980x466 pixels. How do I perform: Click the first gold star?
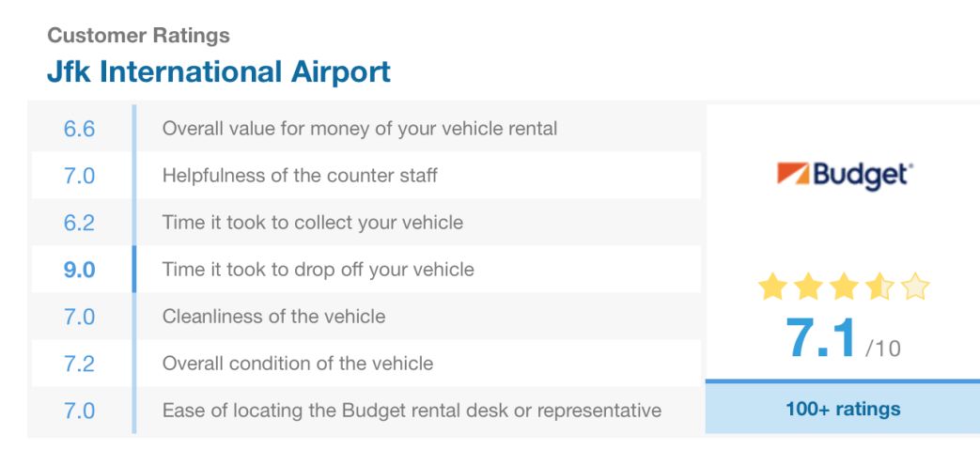click(771, 287)
